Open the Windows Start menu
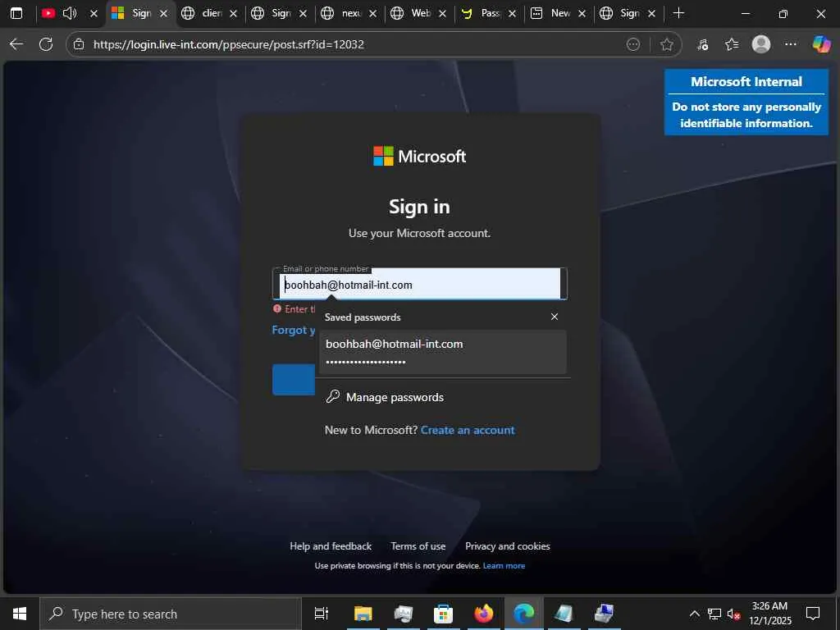The height and width of the screenshot is (630, 840). coord(20,614)
